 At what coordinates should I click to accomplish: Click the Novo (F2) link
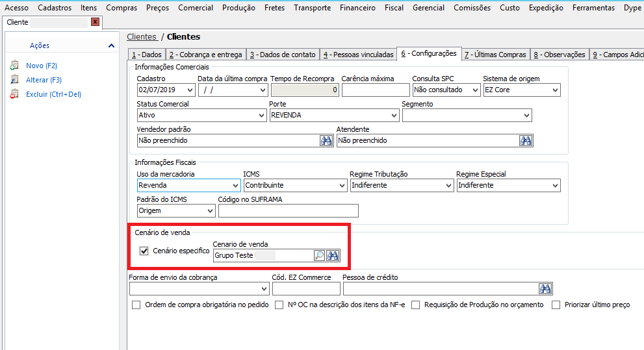pyautogui.click(x=42, y=66)
